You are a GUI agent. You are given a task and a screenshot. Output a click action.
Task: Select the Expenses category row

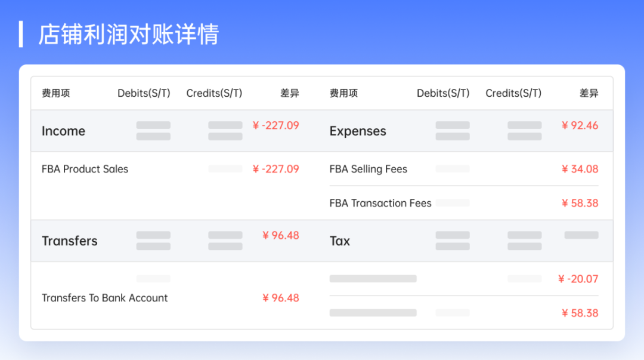coord(358,131)
